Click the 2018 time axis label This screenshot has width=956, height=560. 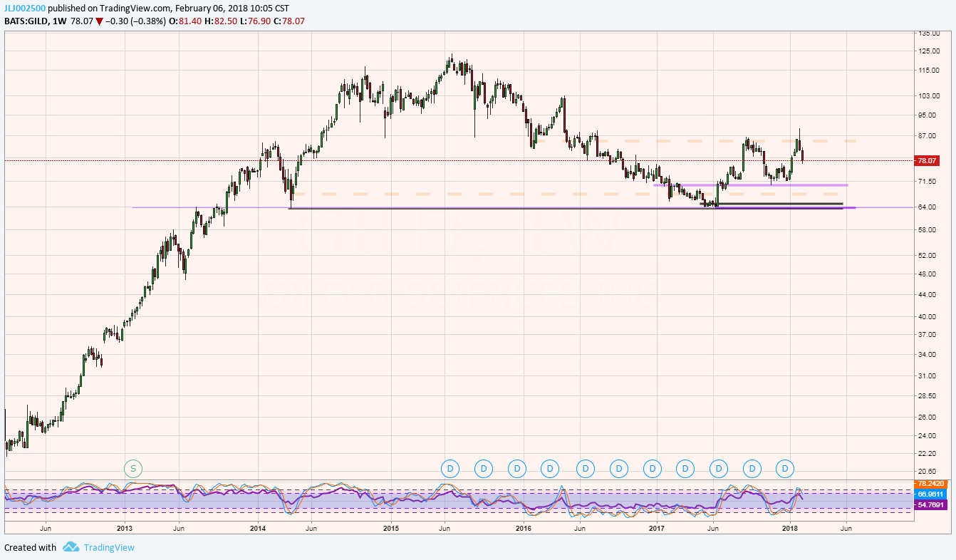click(789, 528)
